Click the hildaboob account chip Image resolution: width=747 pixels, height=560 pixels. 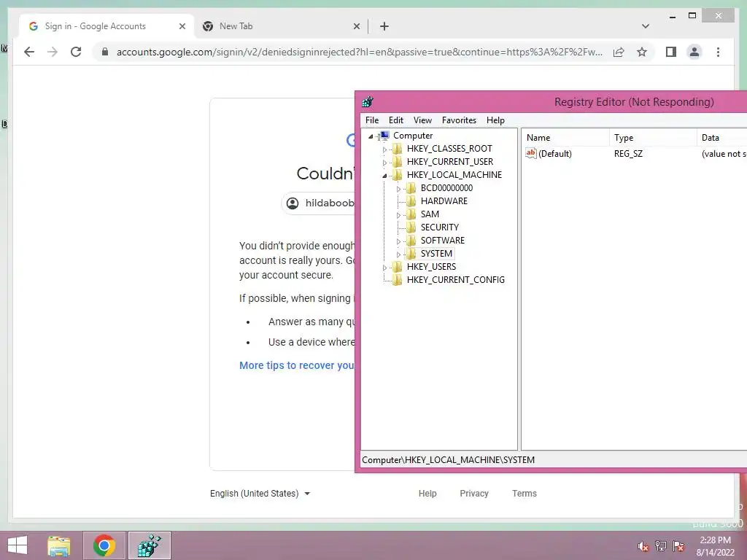(319, 203)
